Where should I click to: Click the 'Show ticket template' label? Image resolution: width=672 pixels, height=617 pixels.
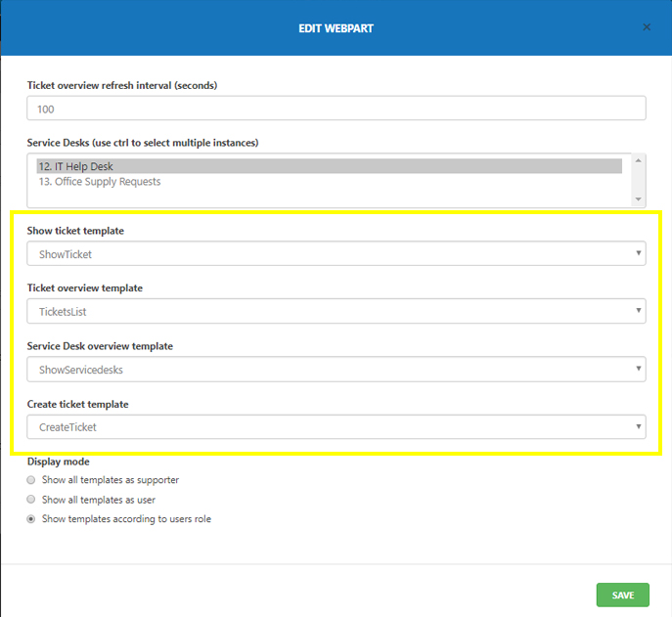(x=75, y=231)
